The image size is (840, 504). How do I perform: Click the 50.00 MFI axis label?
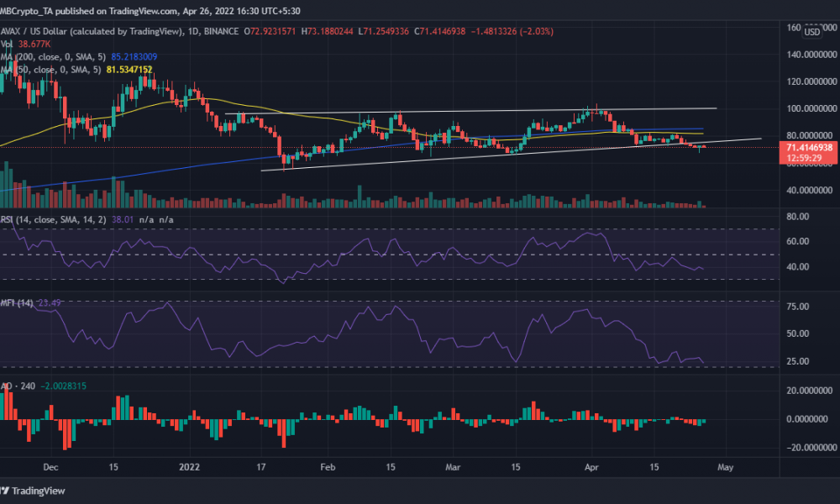(798, 333)
